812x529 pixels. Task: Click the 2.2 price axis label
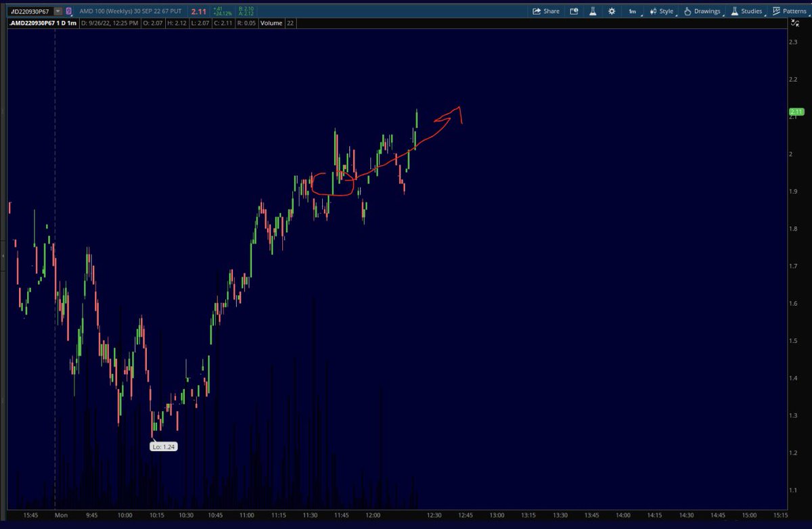coord(794,79)
